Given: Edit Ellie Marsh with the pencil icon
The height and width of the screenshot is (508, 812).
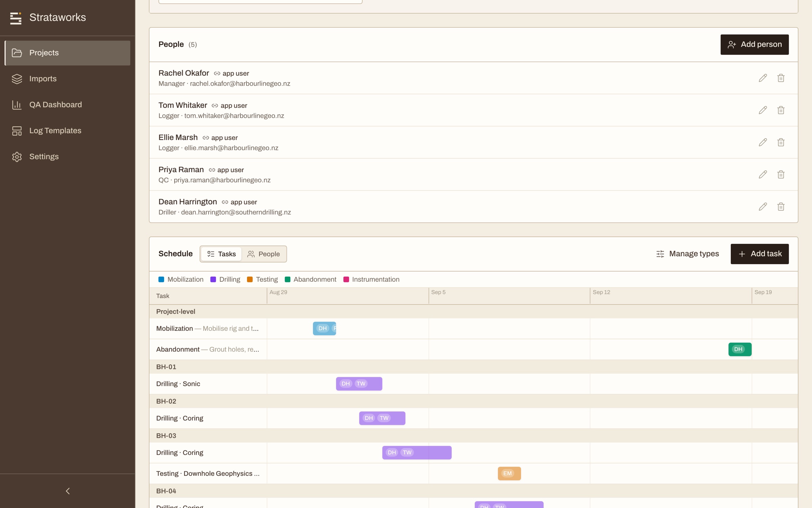Looking at the screenshot, I should tap(763, 142).
